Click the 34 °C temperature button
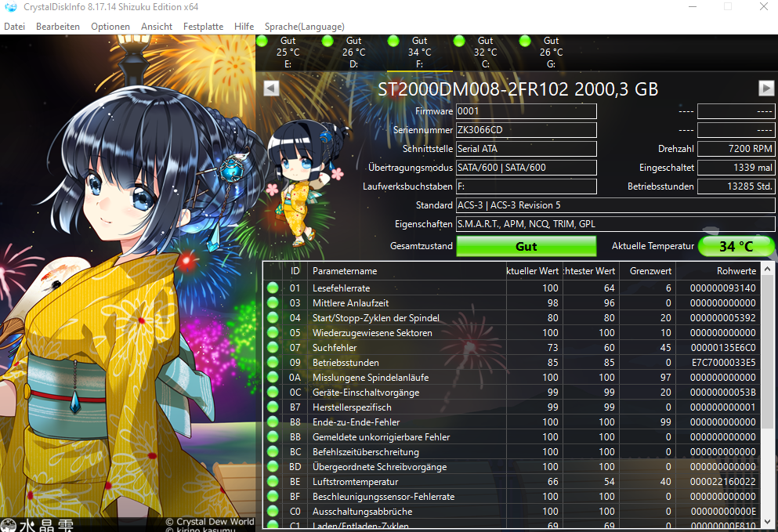Screen dimensions: 778x532 click(x=736, y=246)
